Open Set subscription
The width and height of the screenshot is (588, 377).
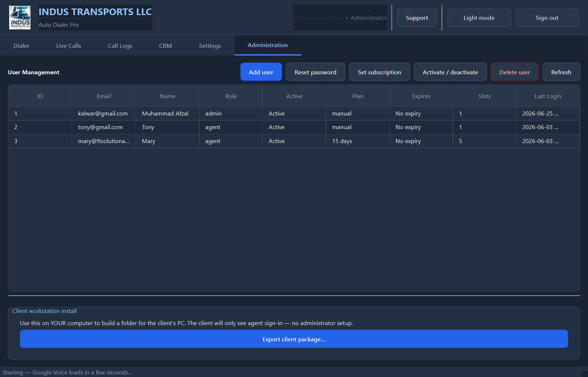(380, 72)
